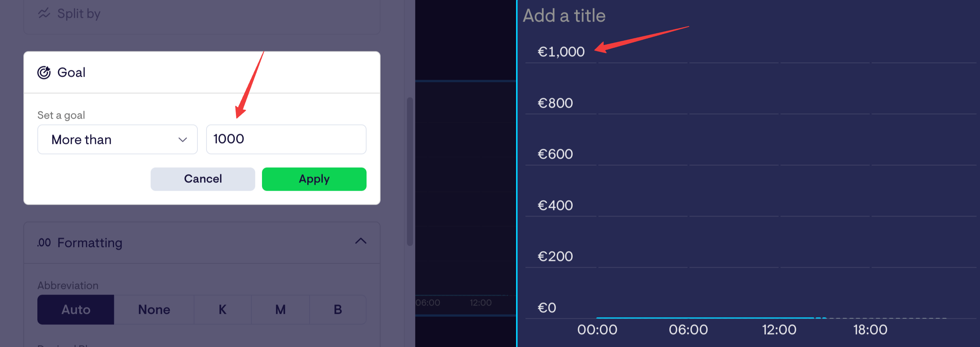Click the goal value field showing 1000
Viewport: 980px width, 347px height.
286,139
